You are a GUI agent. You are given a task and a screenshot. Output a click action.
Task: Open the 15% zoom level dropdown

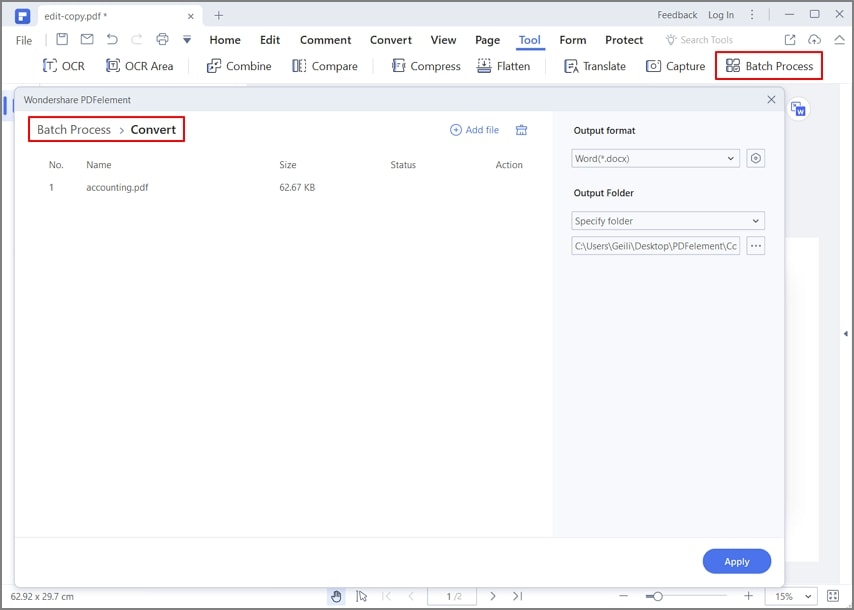click(x=793, y=596)
